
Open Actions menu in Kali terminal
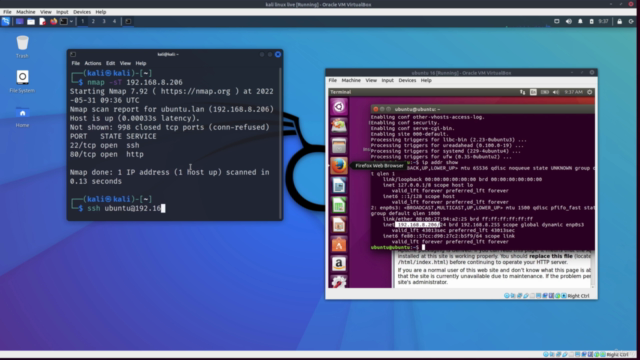(93, 63)
